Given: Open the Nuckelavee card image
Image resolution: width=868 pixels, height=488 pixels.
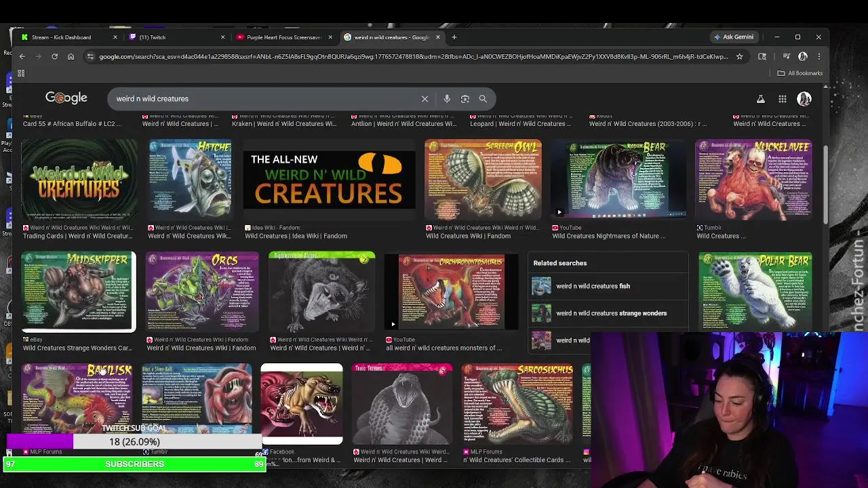Looking at the screenshot, I should point(754,180).
